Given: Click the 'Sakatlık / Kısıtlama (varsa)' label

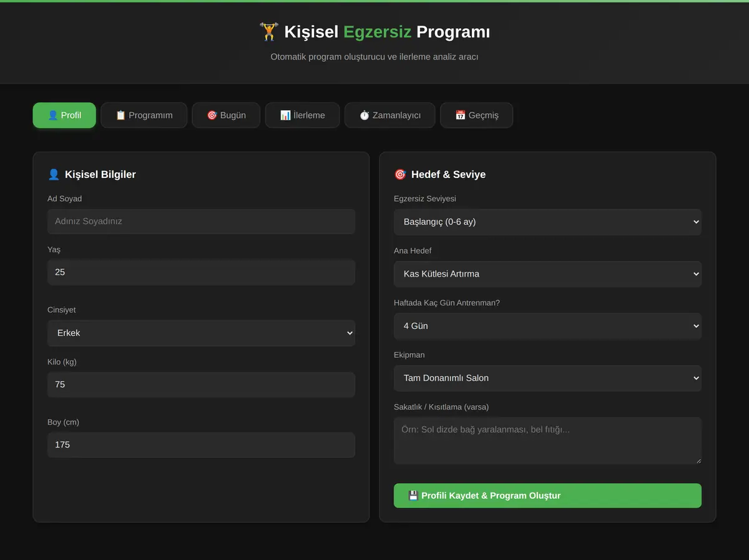Looking at the screenshot, I should [x=441, y=407].
